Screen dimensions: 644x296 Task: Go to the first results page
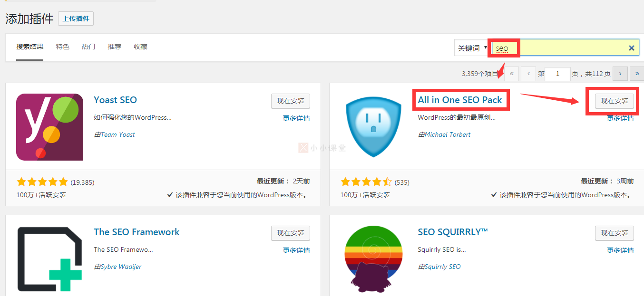(511, 74)
